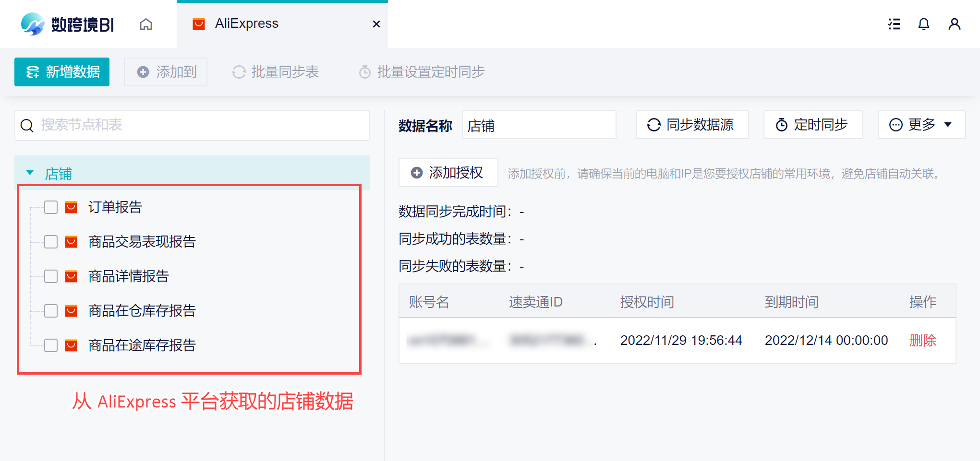This screenshot has height=461, width=980.
Task: Click the 账号名 column header
Action: pyautogui.click(x=429, y=302)
